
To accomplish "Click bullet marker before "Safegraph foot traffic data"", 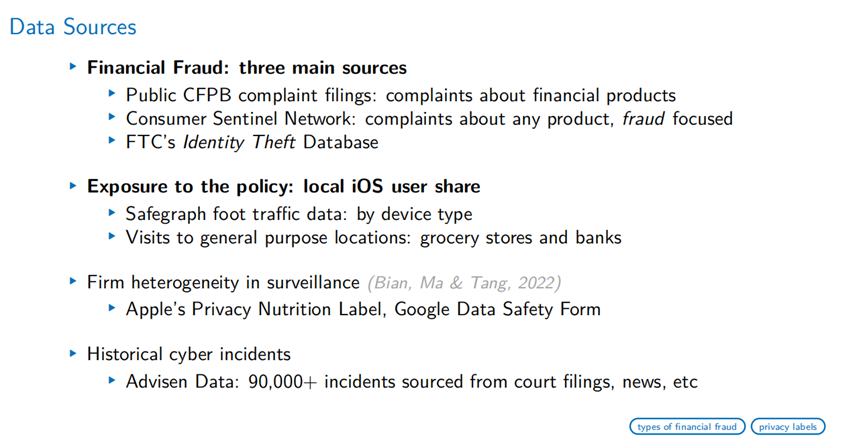I will pyautogui.click(x=111, y=212).
